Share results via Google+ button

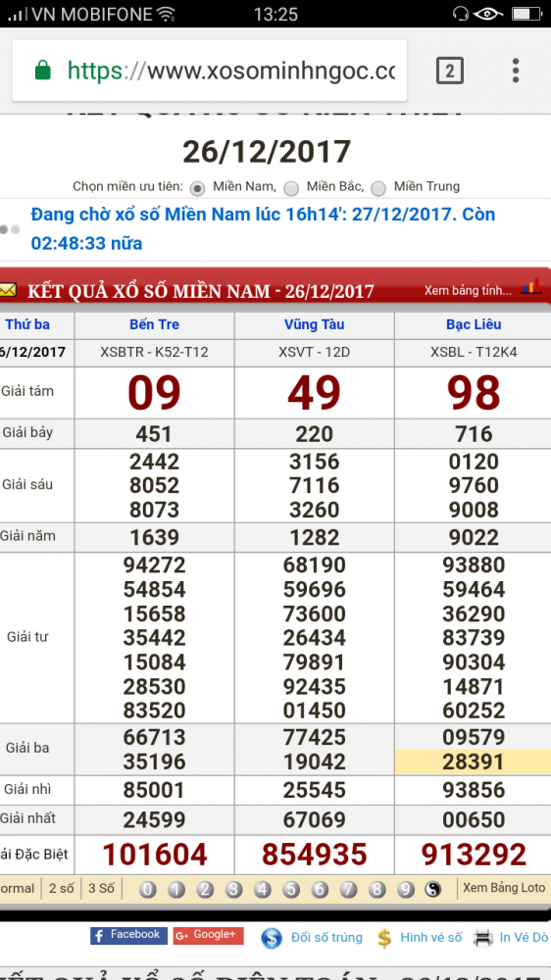(208, 935)
